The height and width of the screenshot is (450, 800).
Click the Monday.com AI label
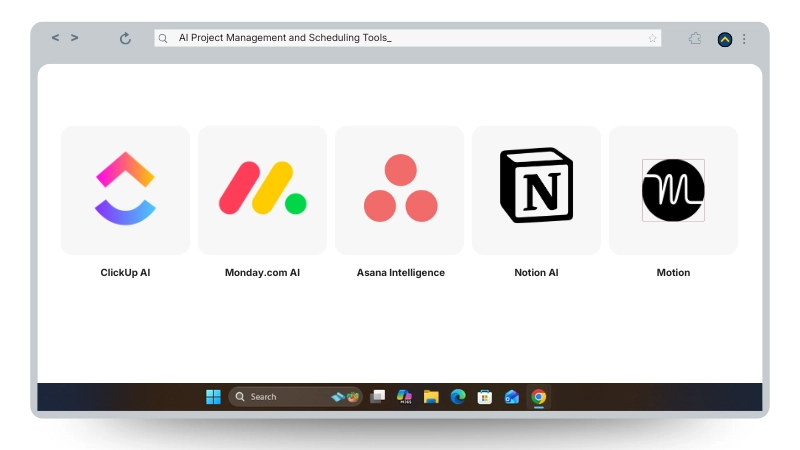tap(262, 272)
